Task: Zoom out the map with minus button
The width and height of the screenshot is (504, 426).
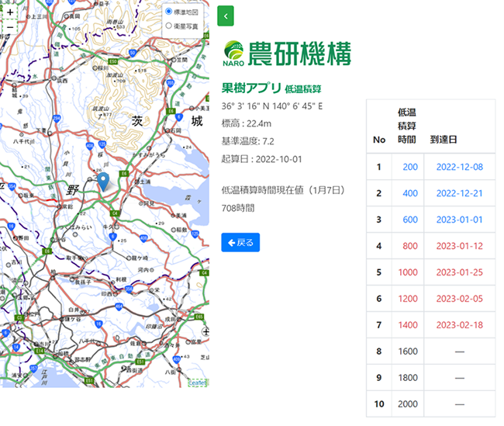Action: tap(10, 27)
